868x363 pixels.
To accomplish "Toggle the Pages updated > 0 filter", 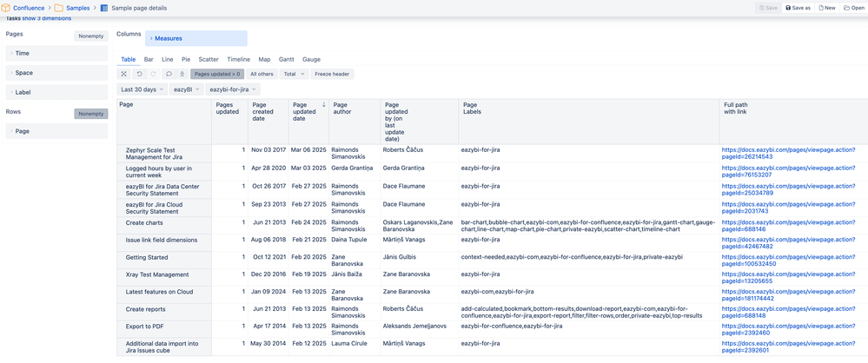I will tap(217, 74).
